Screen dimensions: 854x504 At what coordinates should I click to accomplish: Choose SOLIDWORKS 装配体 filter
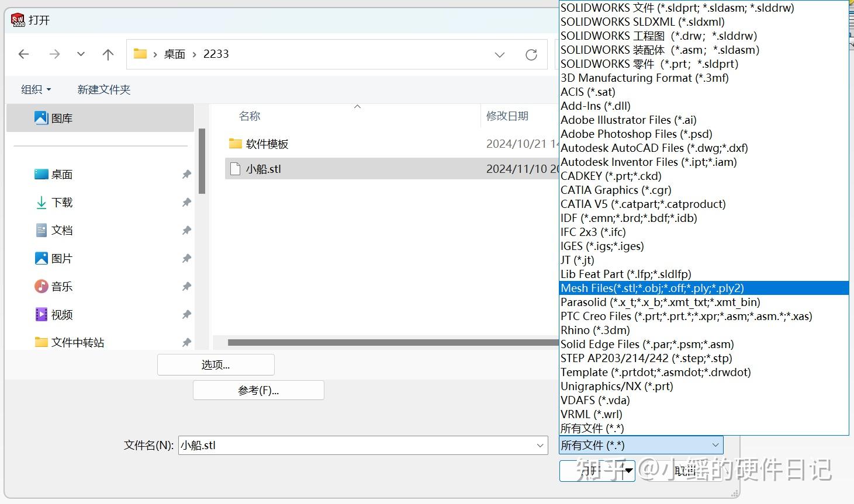(704, 50)
